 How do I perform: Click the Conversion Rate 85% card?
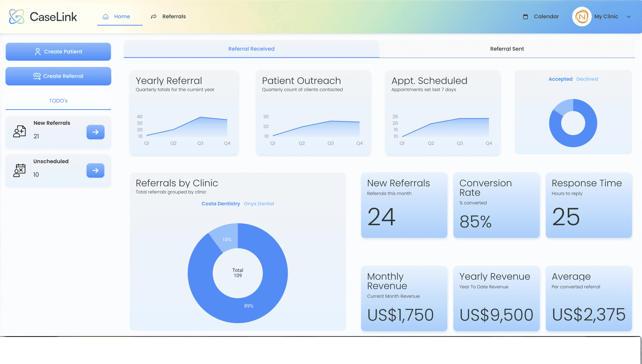[x=496, y=205]
